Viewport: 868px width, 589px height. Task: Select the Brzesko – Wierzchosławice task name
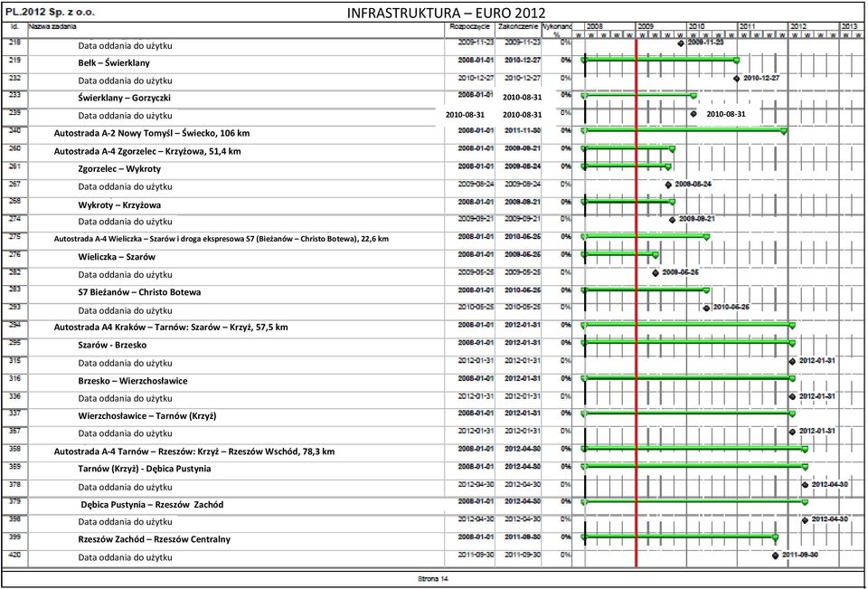pyautogui.click(x=132, y=381)
